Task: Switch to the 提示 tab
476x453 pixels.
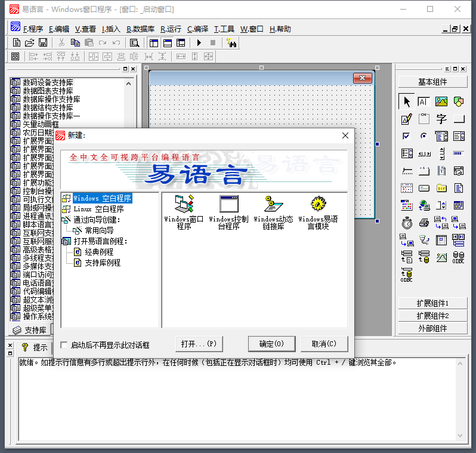Action: coord(35,347)
